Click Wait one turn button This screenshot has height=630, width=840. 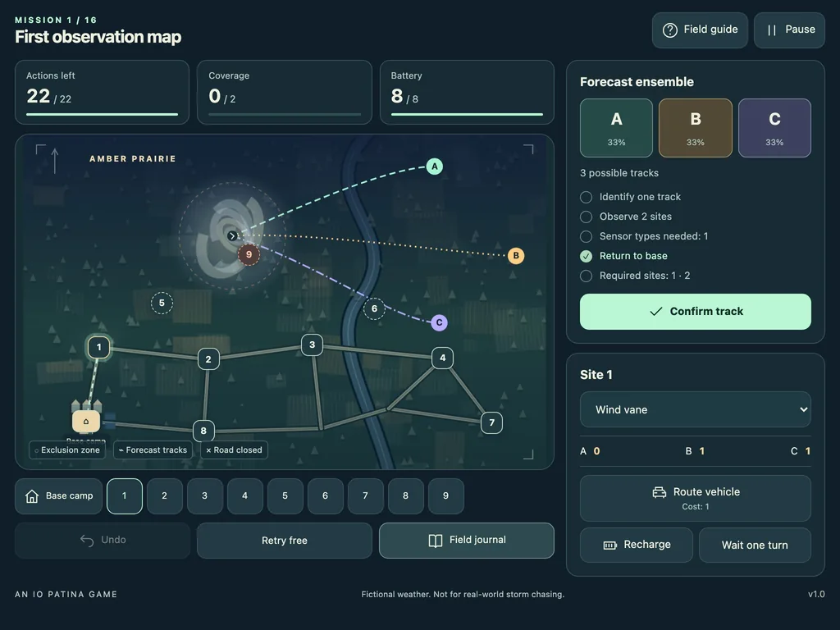tap(755, 545)
